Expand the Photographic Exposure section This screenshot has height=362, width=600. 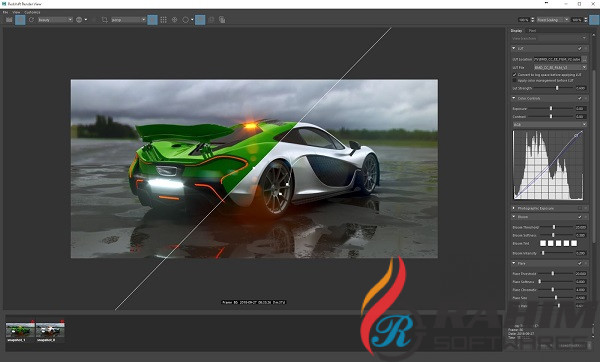click(514, 209)
